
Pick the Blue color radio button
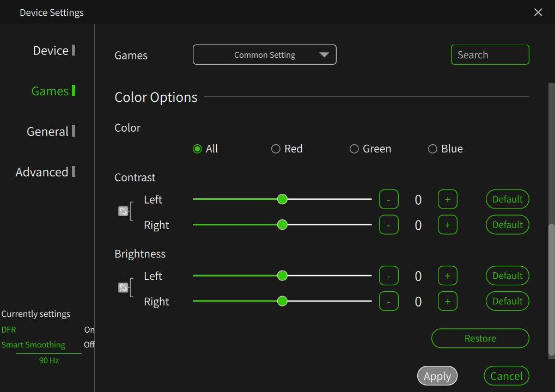[432, 149]
